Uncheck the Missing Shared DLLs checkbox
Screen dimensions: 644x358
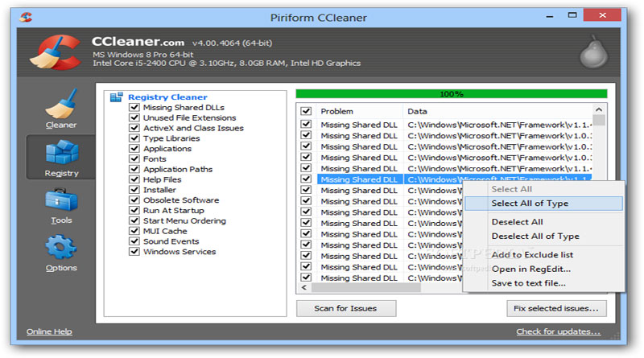pos(134,107)
